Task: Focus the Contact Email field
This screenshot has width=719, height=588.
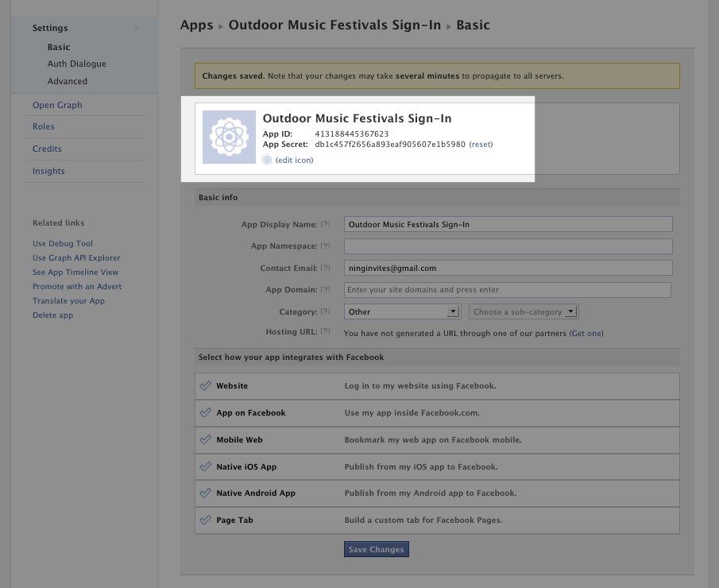Action: 508,268
